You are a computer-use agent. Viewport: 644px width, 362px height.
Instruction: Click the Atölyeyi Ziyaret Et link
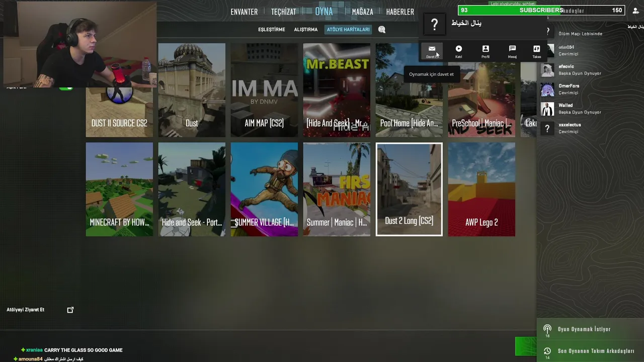click(x=26, y=310)
